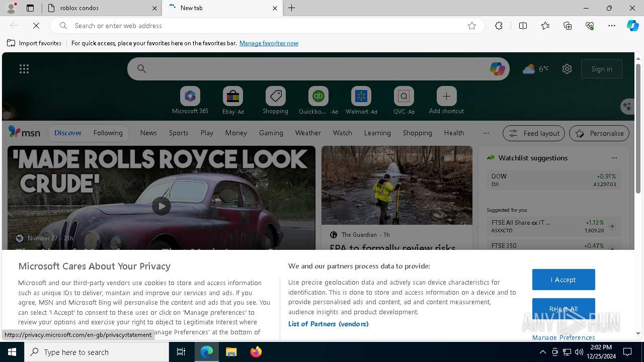Click Manage favorites now link
This screenshot has height=362, width=644.
coord(269,43)
